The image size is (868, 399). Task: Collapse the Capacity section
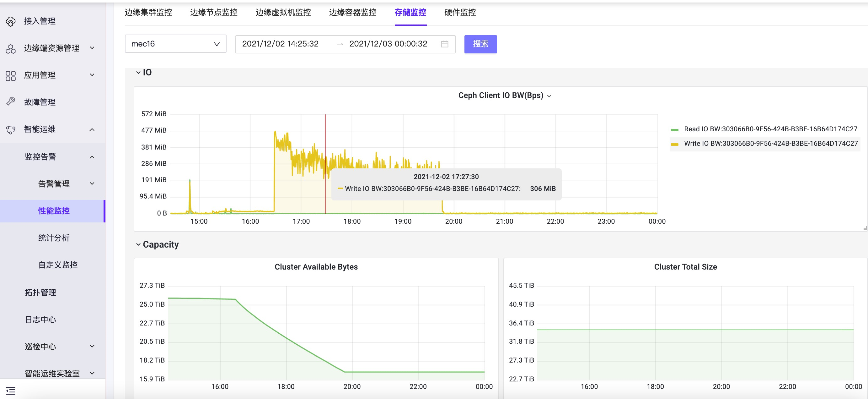point(138,244)
